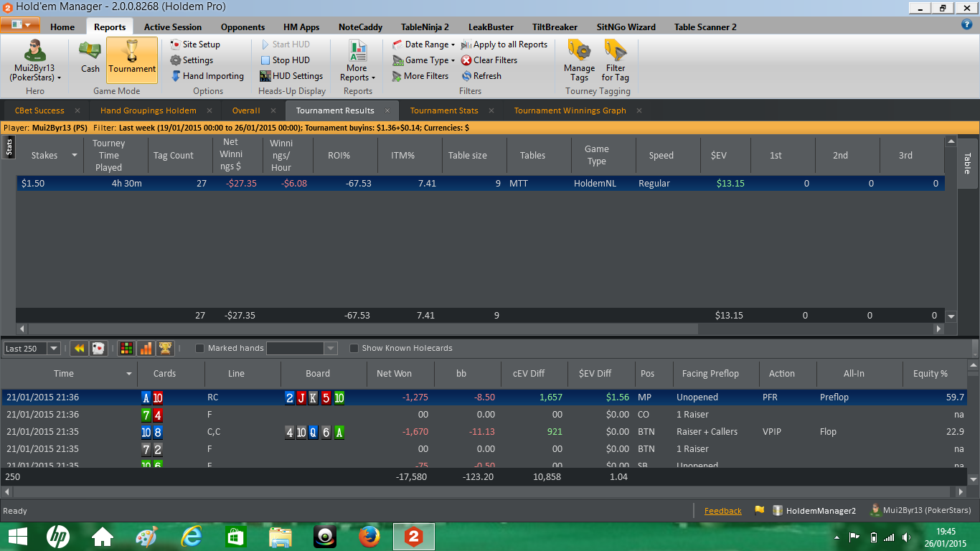Open the NoteCaddy ribbon tab
980x551 pixels.
(x=360, y=27)
